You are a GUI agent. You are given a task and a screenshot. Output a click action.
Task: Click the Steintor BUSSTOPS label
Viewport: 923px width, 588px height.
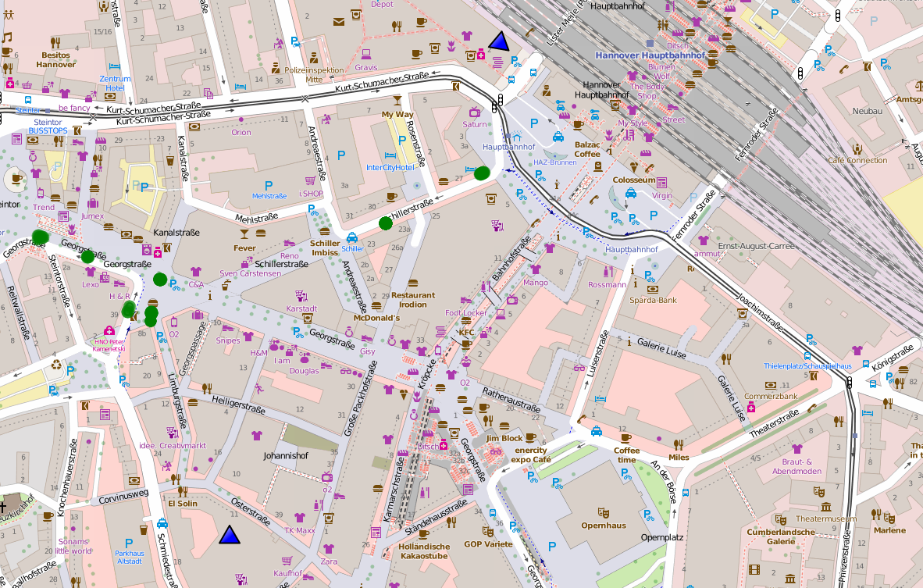(48, 127)
